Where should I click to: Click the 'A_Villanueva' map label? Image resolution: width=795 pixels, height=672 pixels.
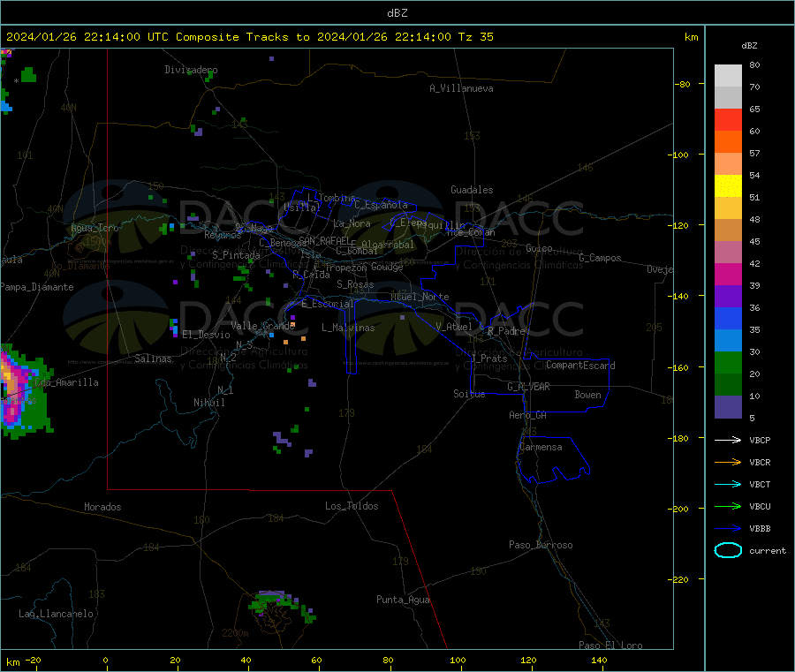461,88
